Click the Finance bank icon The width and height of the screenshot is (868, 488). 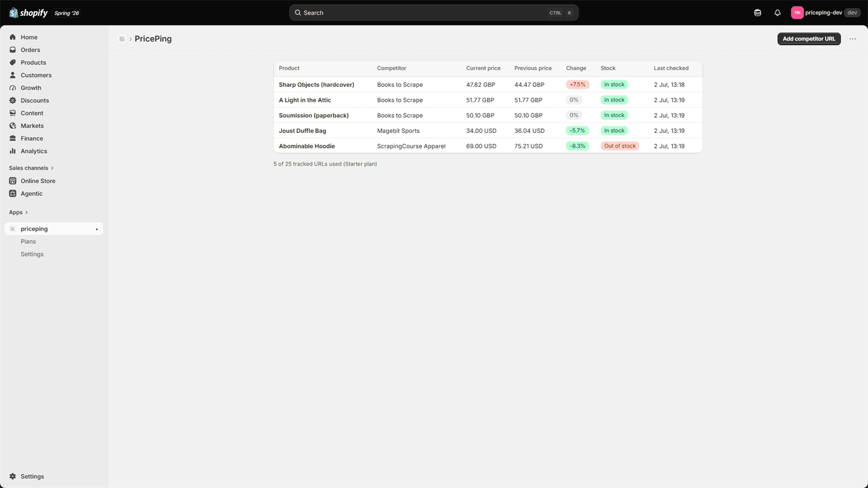pos(12,138)
